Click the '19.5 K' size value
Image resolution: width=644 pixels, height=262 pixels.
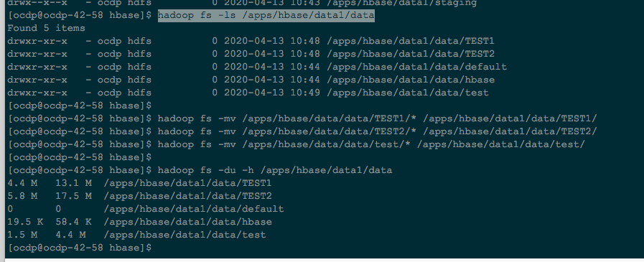[25, 223]
